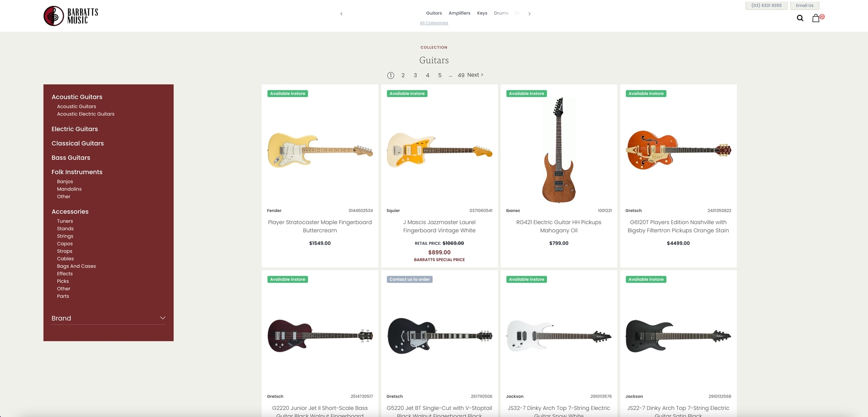Go to pagination page 3
The image size is (868, 417).
(415, 75)
